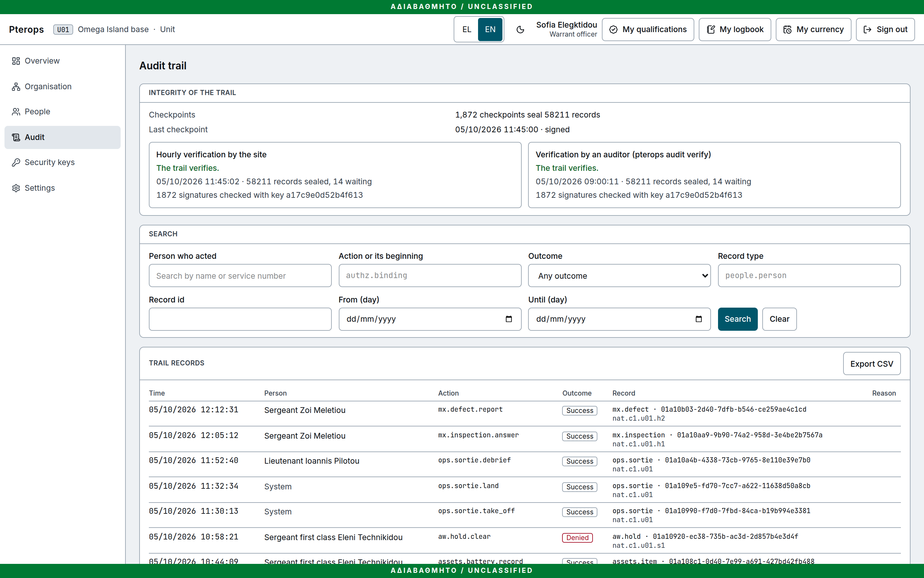Export trail records as CSV
The width and height of the screenshot is (924, 578).
click(x=872, y=363)
